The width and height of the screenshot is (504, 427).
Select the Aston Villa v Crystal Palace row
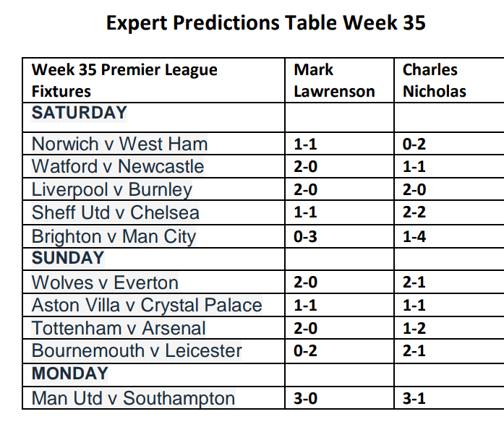pyautogui.click(x=147, y=306)
